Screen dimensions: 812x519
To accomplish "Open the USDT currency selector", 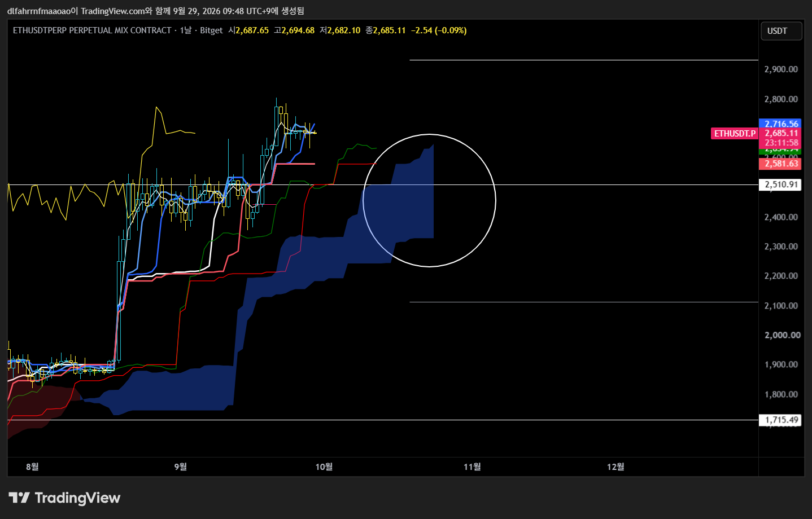I will pos(782,31).
